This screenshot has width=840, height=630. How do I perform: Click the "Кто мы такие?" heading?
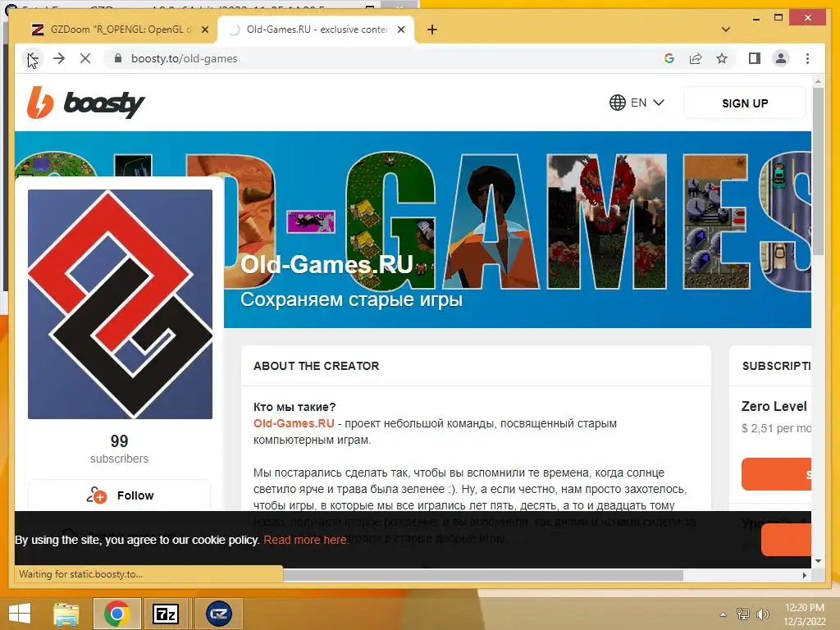294,407
